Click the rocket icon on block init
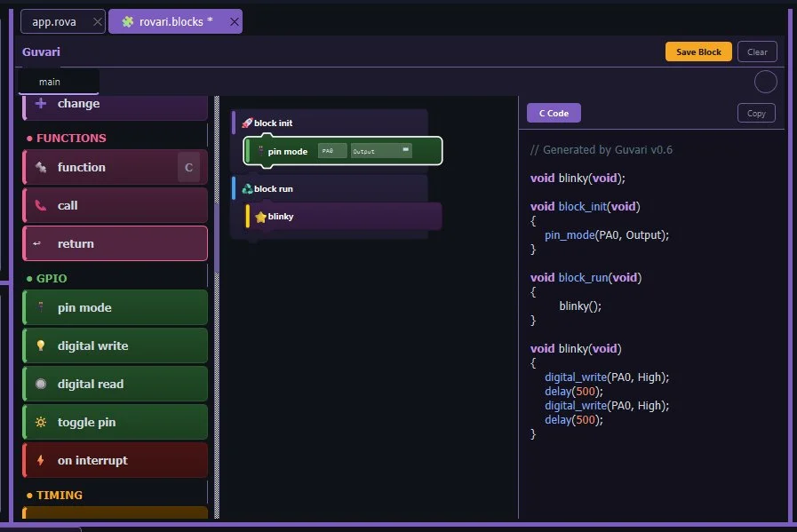Screen dimensions: 797x532 pyautogui.click(x=247, y=123)
